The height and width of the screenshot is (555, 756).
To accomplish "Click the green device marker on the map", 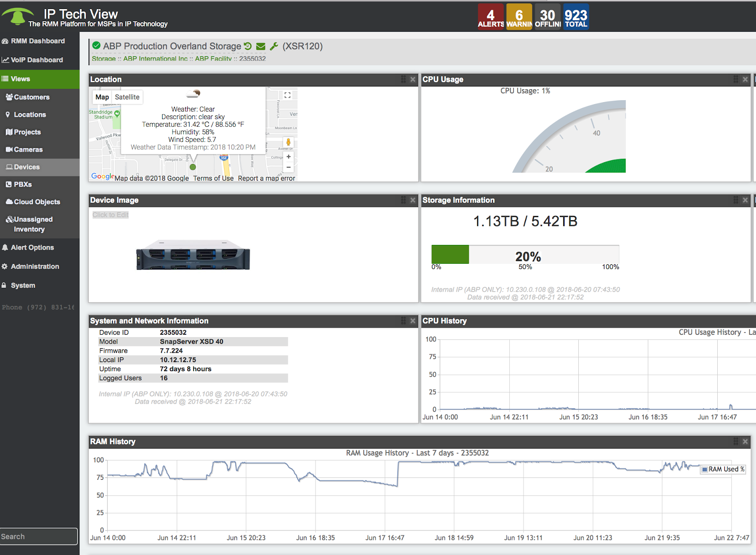I will pyautogui.click(x=193, y=167).
